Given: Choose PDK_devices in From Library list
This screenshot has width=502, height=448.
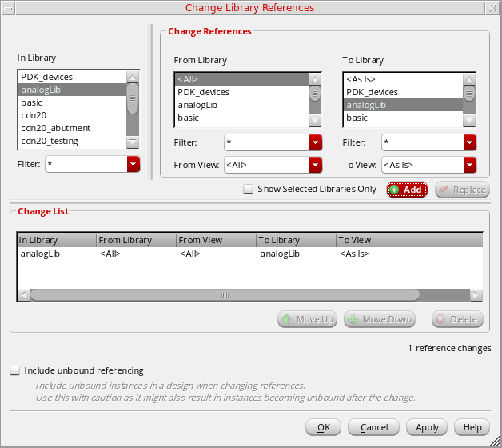Looking at the screenshot, I should point(203,92).
